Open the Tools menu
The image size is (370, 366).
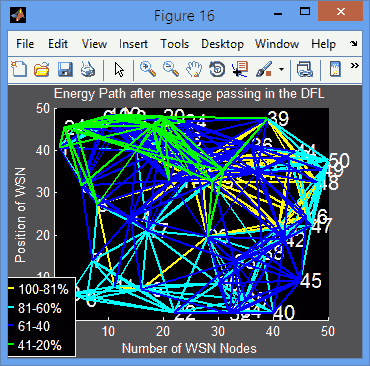tap(174, 44)
